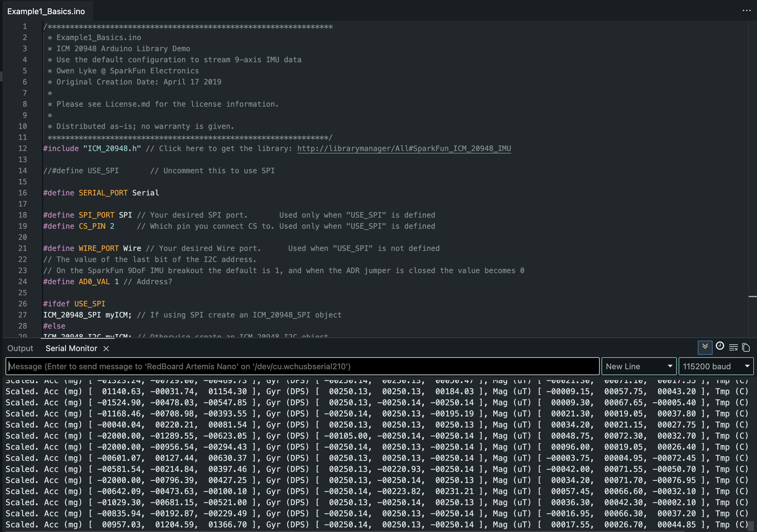The image size is (757, 532).
Task: Open the 115200 baud rate dropdown
Action: (x=716, y=366)
